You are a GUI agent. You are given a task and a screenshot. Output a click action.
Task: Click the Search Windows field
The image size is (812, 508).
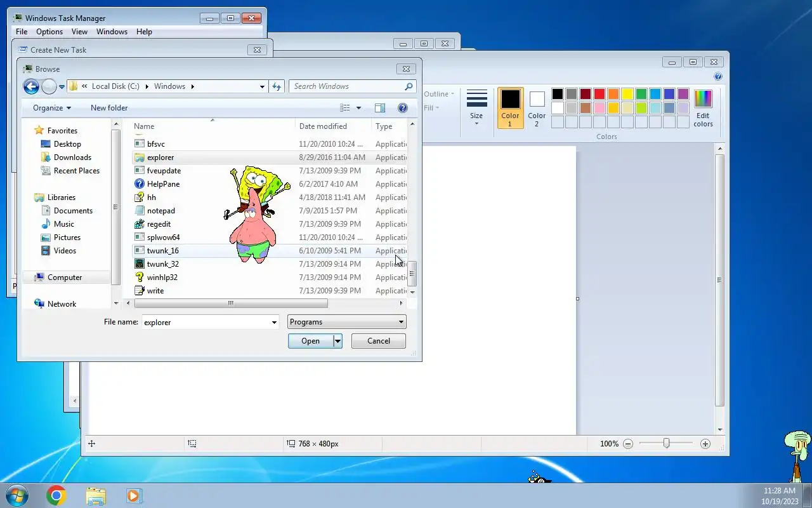point(346,86)
